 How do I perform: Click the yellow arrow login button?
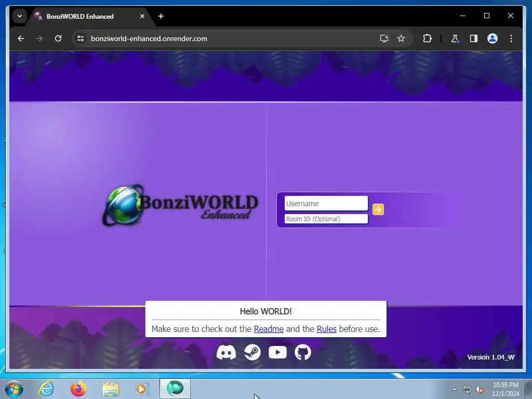point(378,209)
